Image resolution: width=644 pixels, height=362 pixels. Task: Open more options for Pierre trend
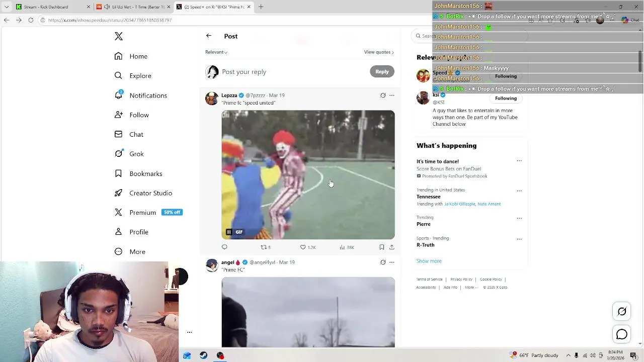519,218
